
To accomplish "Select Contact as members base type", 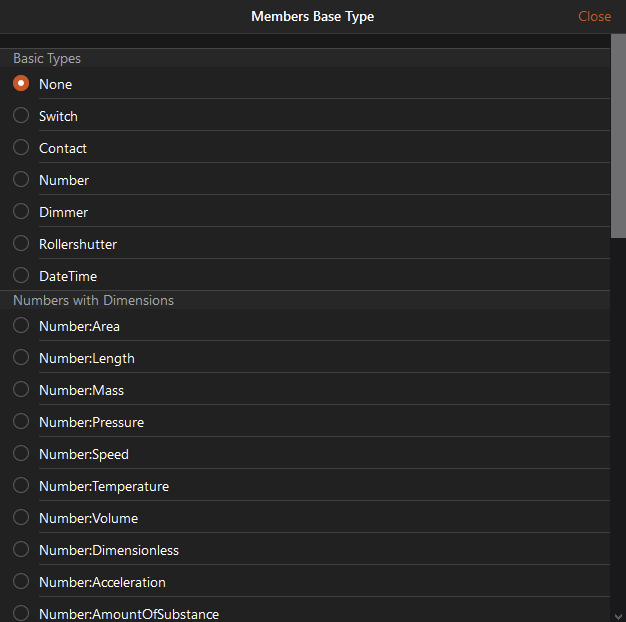I will click(x=21, y=148).
